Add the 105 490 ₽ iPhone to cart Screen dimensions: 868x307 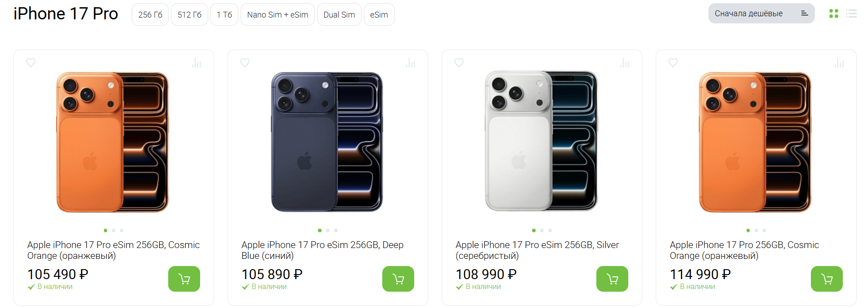pyautogui.click(x=184, y=279)
